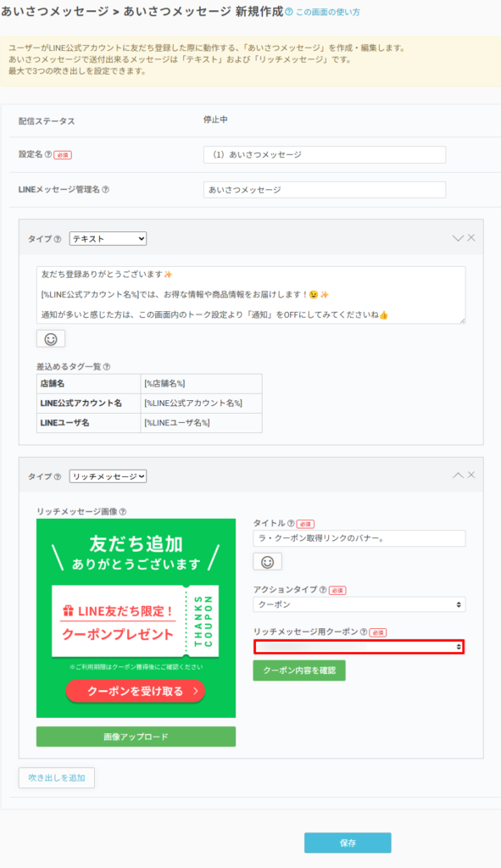501x868 pixels.
Task: Click the 保存 save button
Action: tap(348, 843)
